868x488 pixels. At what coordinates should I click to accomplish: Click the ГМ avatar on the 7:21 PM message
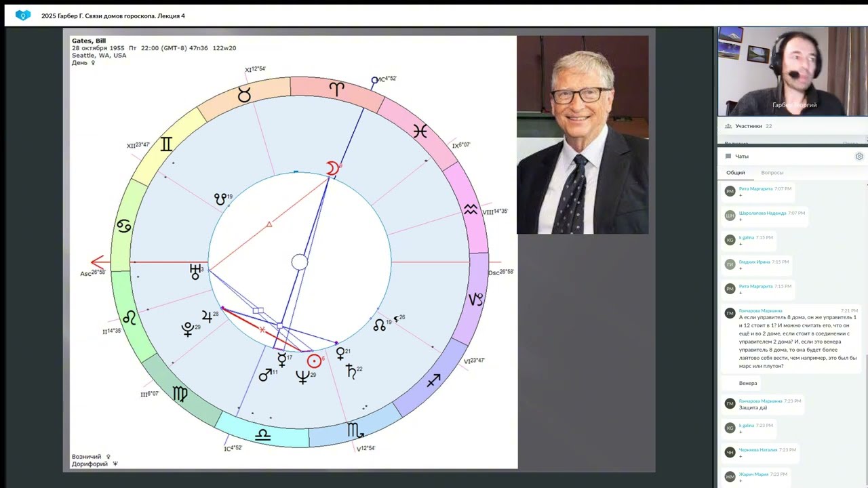tap(730, 313)
